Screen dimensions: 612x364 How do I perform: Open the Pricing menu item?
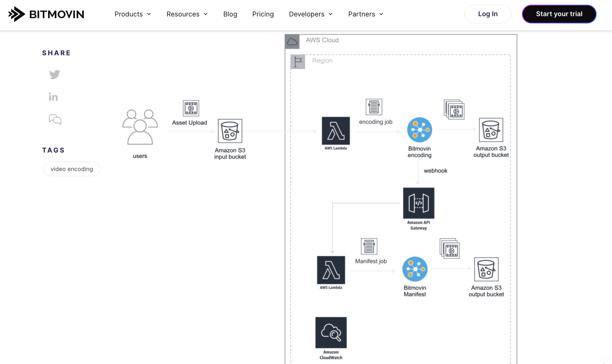point(263,14)
